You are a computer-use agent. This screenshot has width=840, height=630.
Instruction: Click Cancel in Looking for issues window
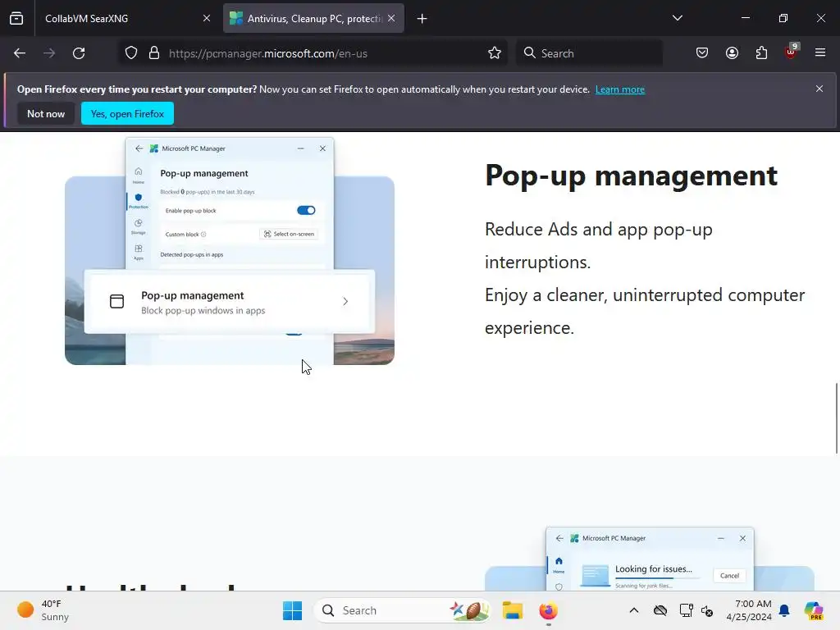click(x=729, y=575)
